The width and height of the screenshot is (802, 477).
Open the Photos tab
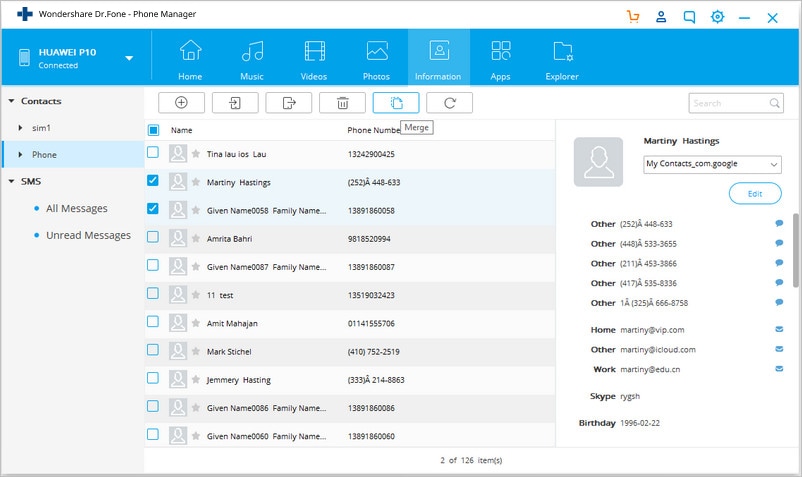pos(376,59)
